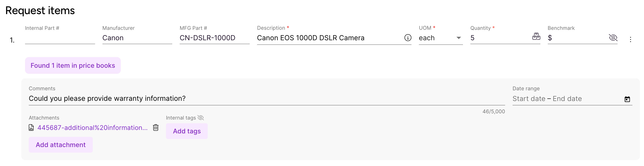This screenshot has height=166, width=644.
Task: Click the Description info icon
Action: click(x=408, y=38)
